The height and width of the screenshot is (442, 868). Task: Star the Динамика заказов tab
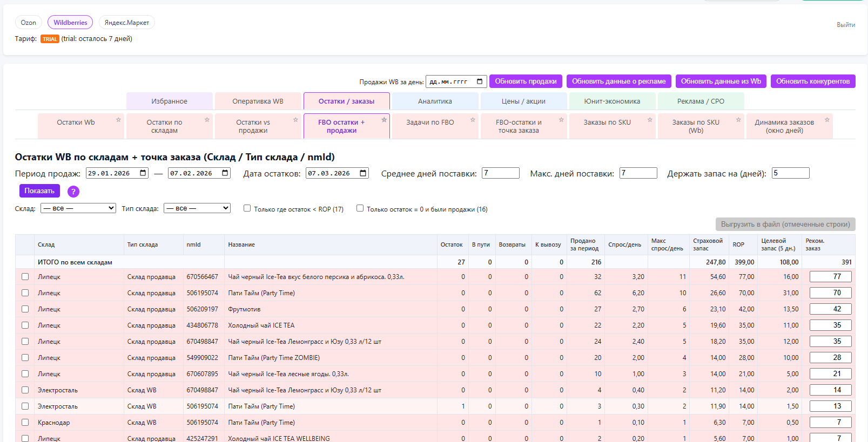point(827,120)
